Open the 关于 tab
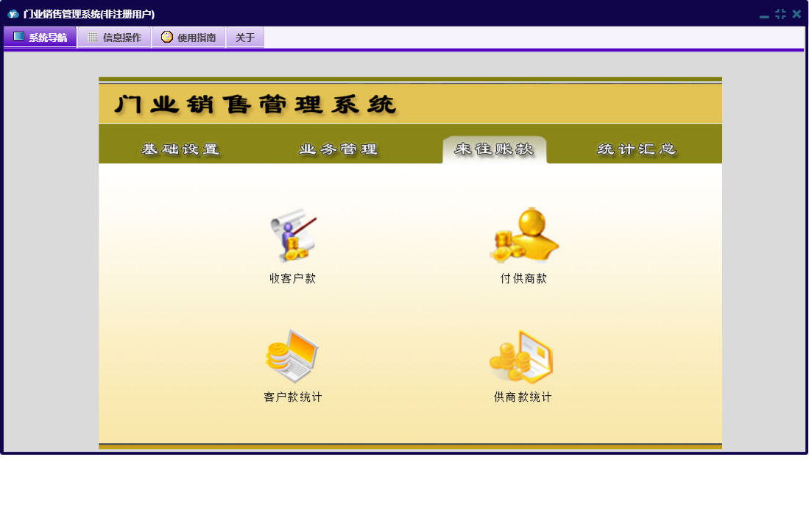 pos(245,38)
